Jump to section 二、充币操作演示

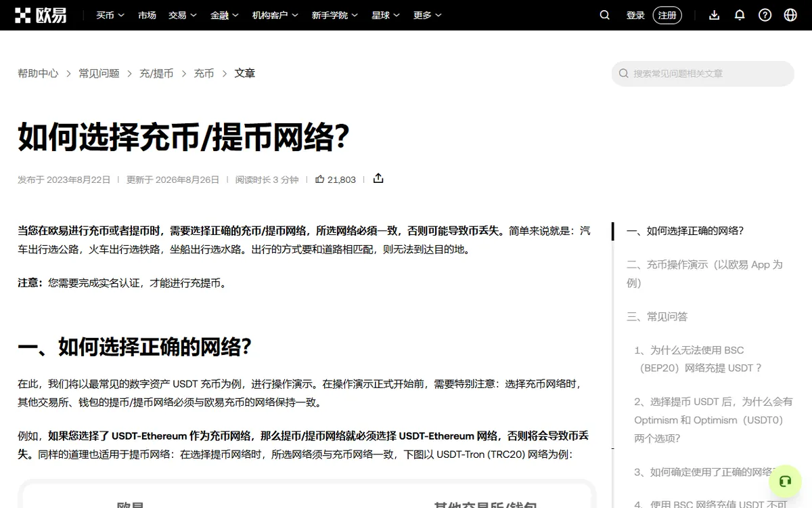[704, 274]
